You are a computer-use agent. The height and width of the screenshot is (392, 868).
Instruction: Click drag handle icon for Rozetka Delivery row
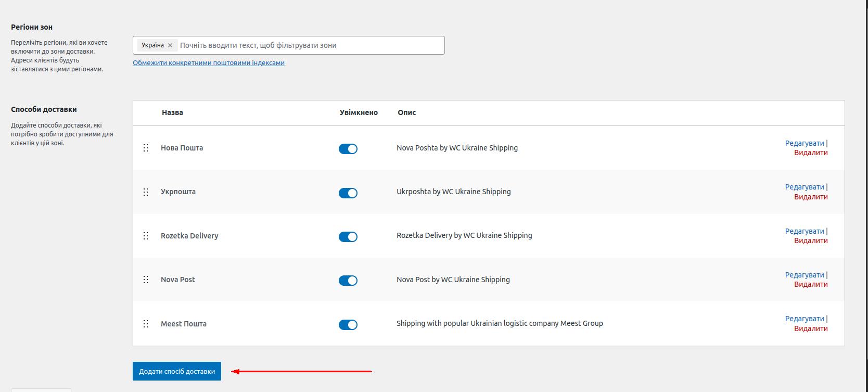[x=146, y=236]
